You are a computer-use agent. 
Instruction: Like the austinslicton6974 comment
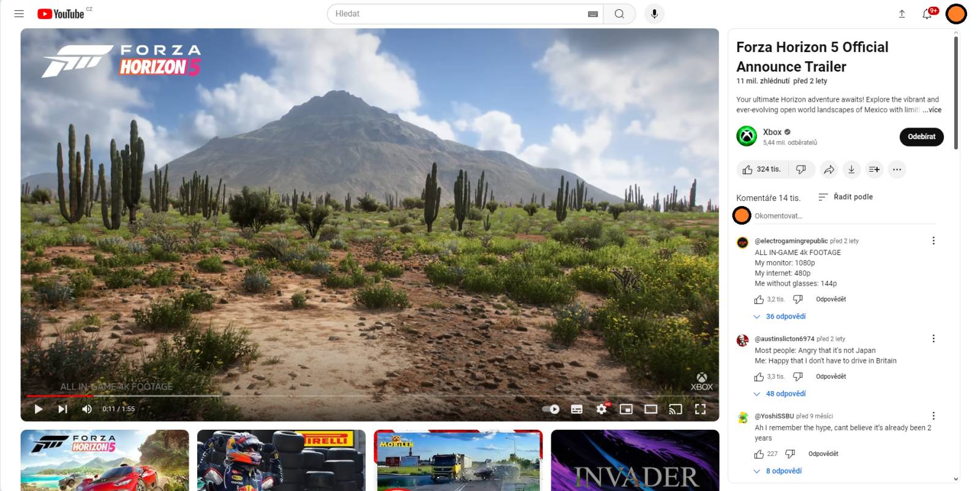[x=759, y=377]
